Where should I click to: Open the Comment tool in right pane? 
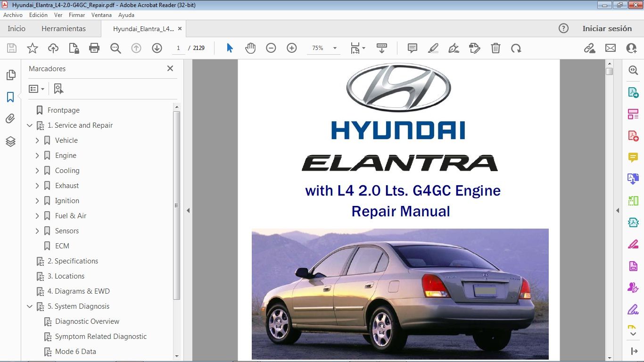tap(633, 157)
